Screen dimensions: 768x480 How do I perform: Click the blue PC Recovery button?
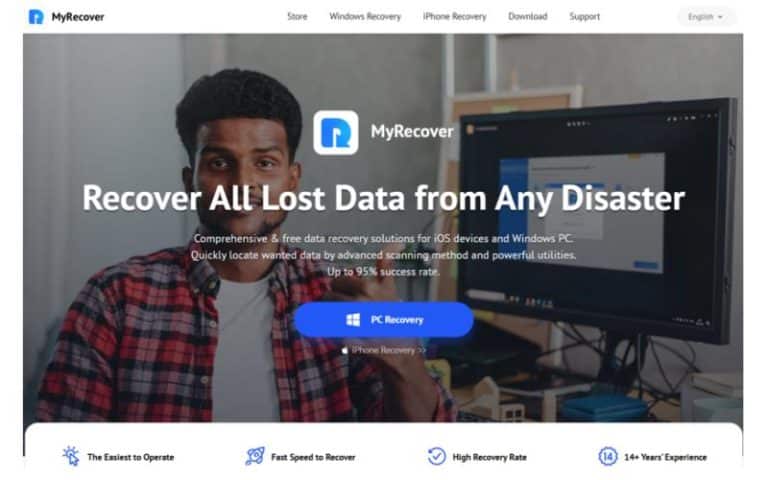384,320
